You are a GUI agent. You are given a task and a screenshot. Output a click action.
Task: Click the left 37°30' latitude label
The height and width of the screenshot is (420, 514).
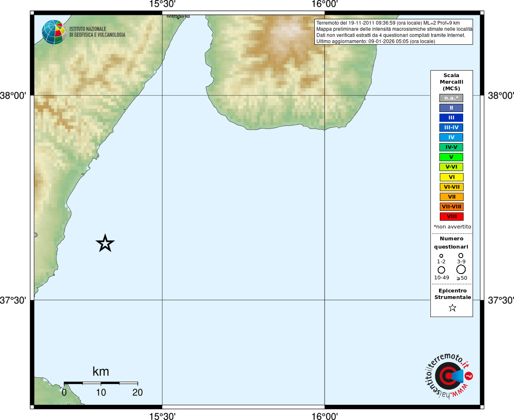click(x=13, y=300)
